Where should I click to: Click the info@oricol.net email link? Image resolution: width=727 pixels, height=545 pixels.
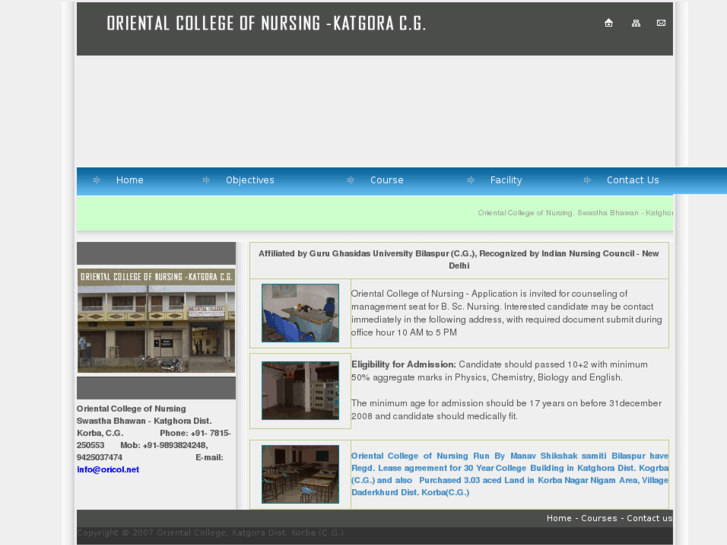[108, 469]
